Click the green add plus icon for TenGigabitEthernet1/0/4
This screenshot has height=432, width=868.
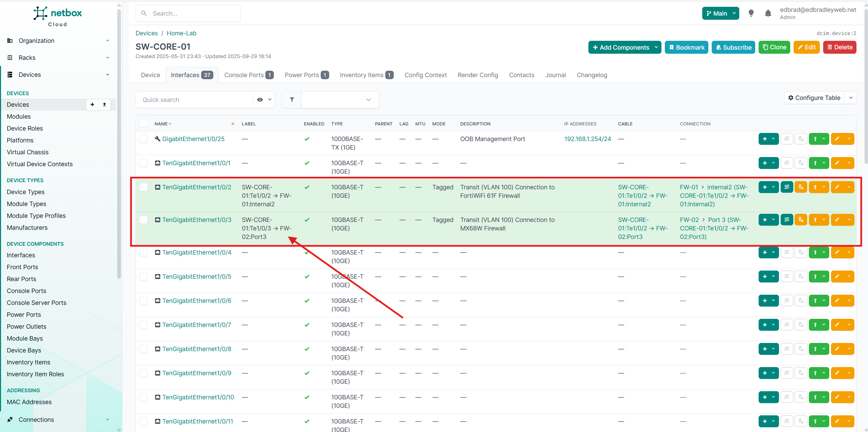[x=765, y=252]
